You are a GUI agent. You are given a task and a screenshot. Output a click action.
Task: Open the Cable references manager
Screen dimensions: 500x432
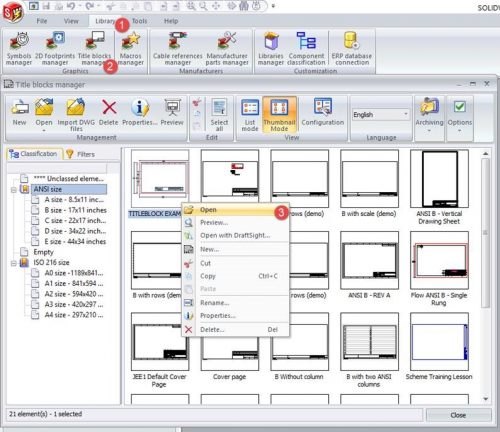tap(178, 49)
